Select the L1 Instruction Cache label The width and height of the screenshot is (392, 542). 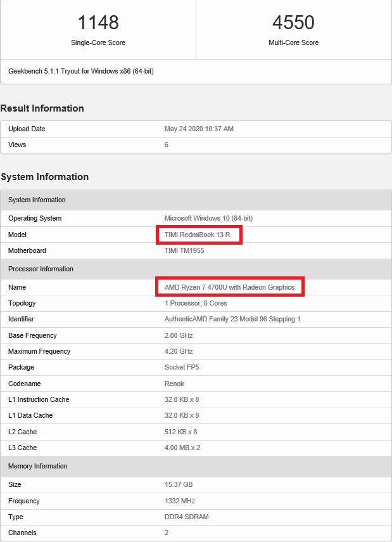coord(39,399)
